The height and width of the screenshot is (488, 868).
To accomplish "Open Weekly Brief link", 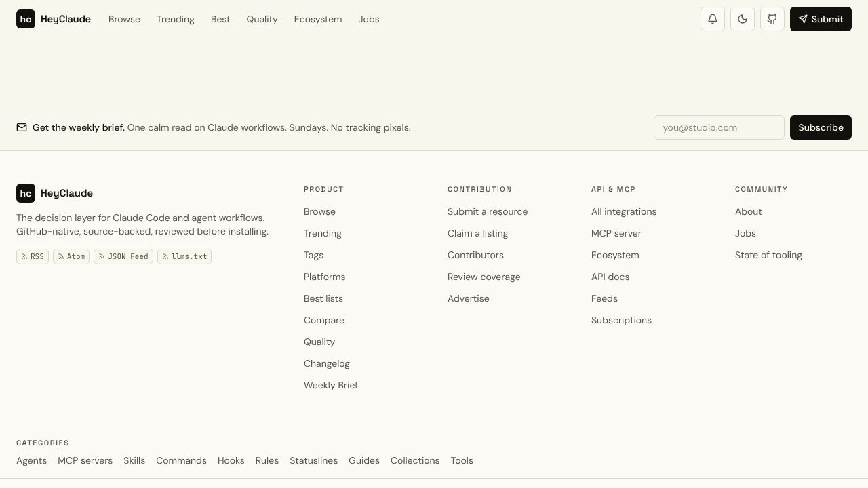I will click(331, 385).
